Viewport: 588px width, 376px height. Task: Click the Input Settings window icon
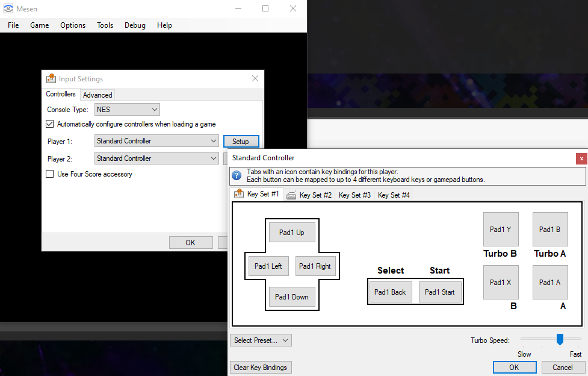pos(51,78)
